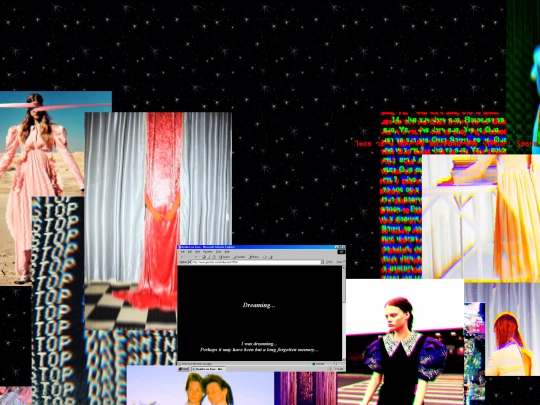Click the "long forgotten memory" line of text
The width and height of the screenshot is (540, 405).
(x=259, y=350)
